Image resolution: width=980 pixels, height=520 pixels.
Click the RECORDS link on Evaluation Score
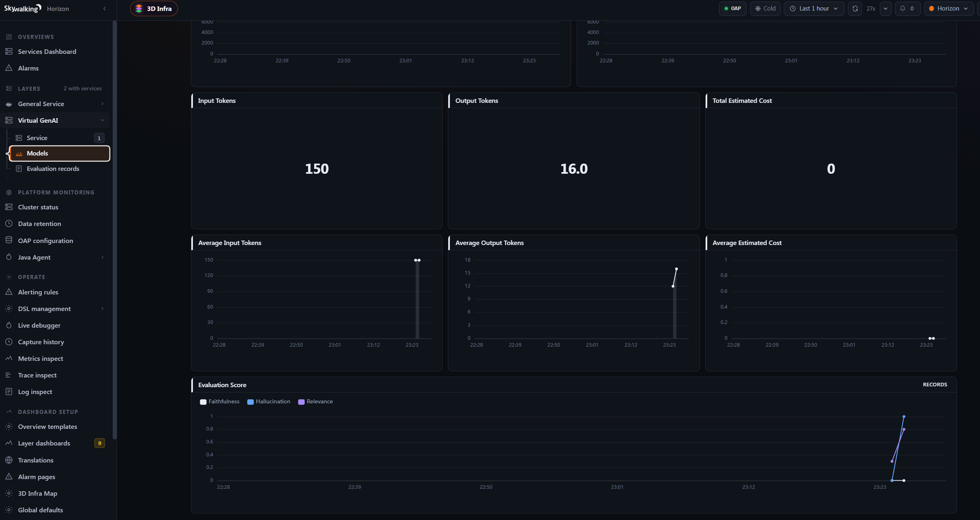935,385
